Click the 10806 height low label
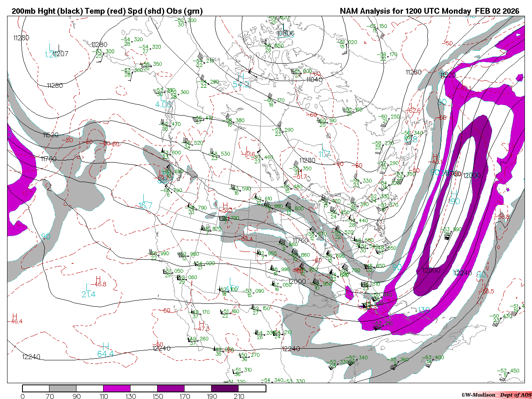This screenshot has height=399, width=532. pos(286,33)
